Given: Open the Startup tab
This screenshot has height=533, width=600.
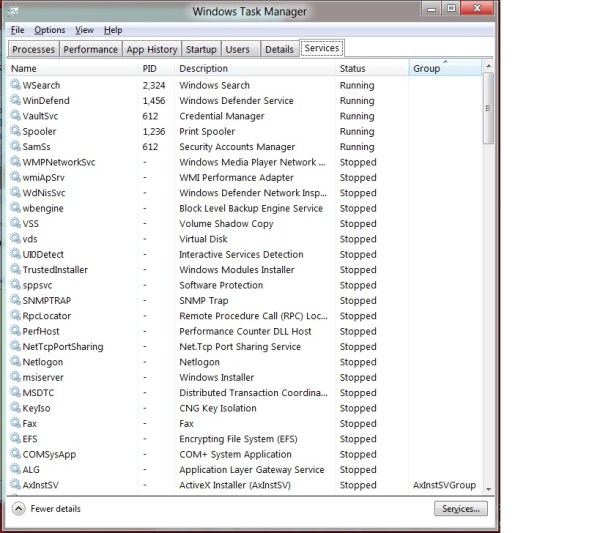Looking at the screenshot, I should click(201, 49).
